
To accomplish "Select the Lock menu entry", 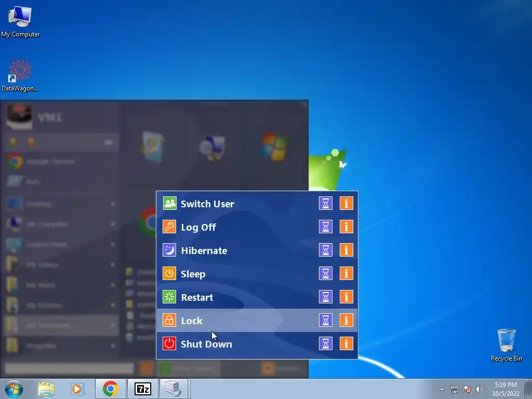I will point(257,320).
